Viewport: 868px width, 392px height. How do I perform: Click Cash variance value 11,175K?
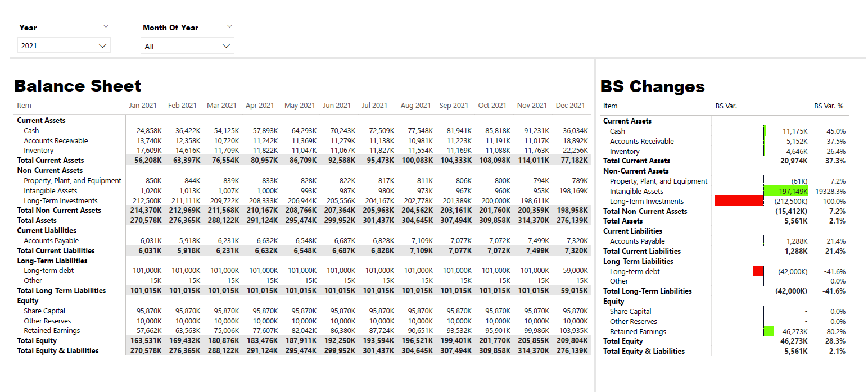795,131
